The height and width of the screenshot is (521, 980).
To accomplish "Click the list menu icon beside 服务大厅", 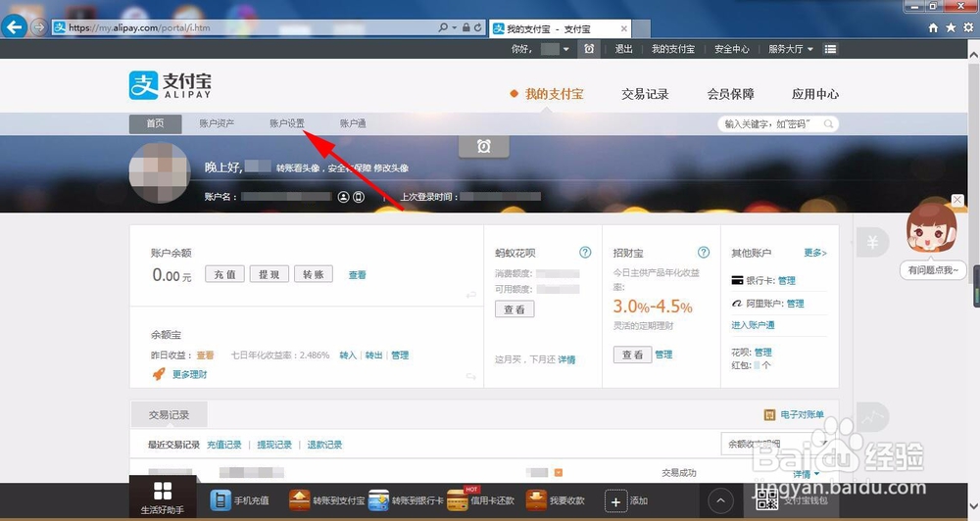I will point(830,49).
